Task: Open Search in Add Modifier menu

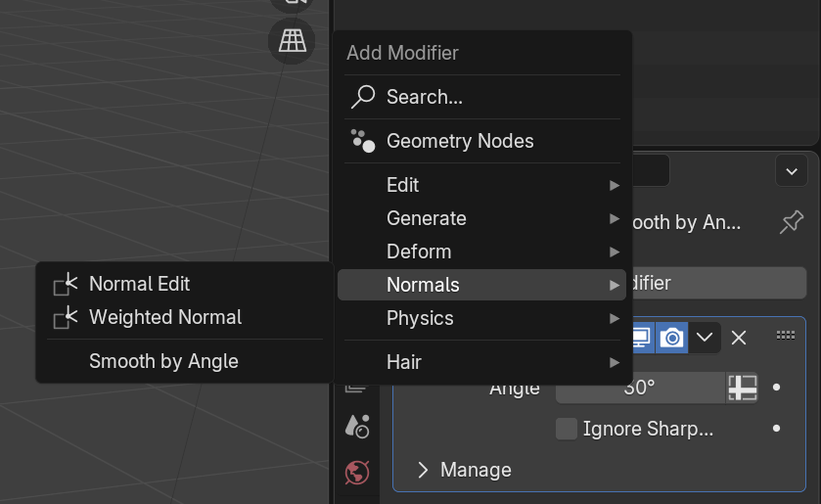Action: coord(481,97)
